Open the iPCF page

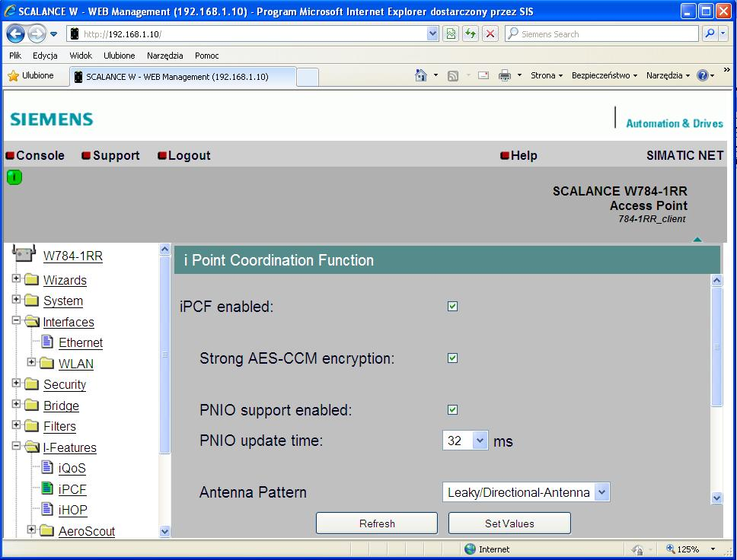pos(72,489)
